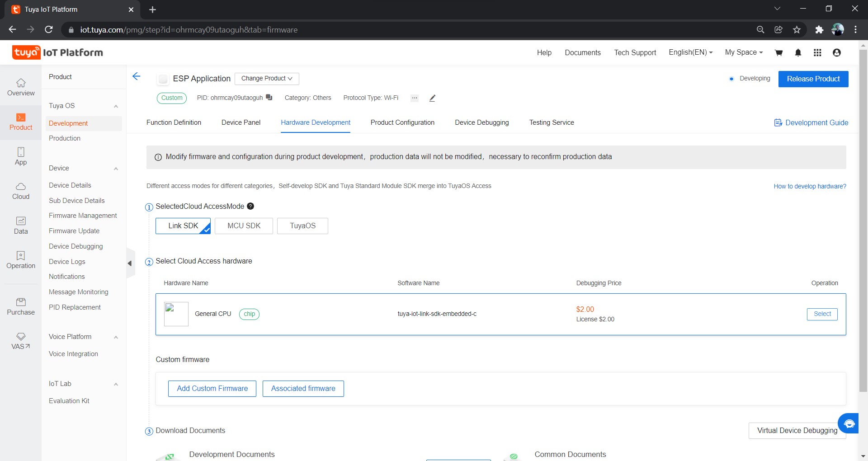This screenshot has height=461, width=868.
Task: Open the Documents header link
Action: click(583, 53)
